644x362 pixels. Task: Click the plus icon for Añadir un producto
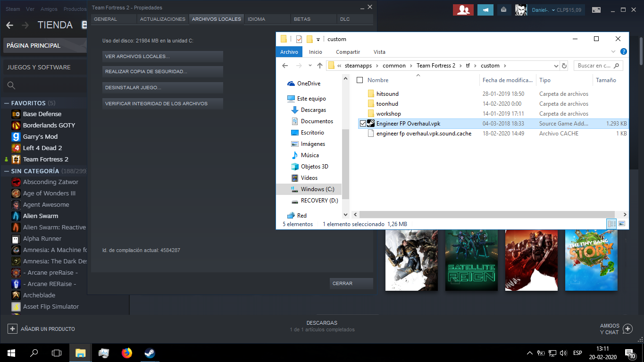click(12, 328)
